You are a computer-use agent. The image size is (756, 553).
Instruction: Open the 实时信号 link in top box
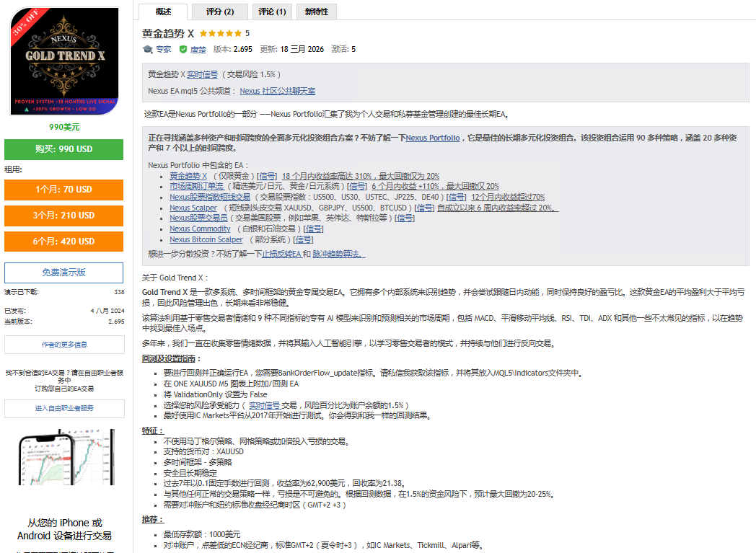203,74
